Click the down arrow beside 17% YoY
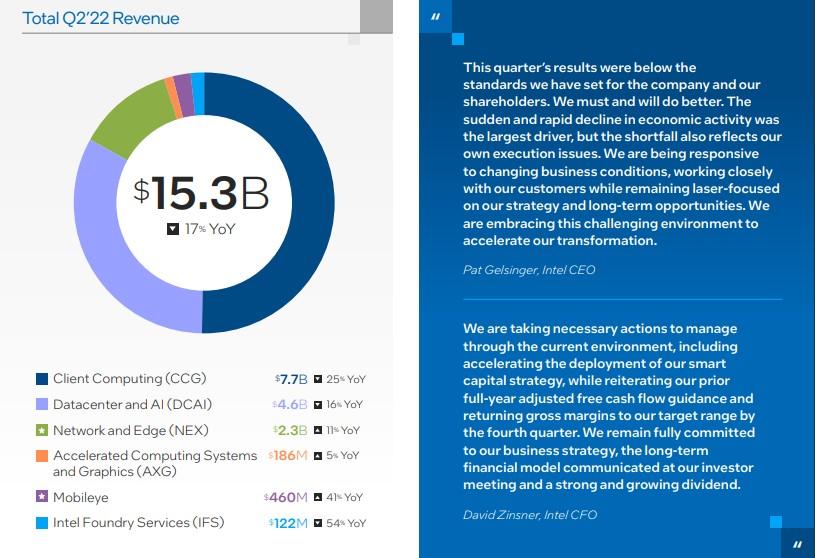Viewport: 815px width, 558px height. (173, 229)
